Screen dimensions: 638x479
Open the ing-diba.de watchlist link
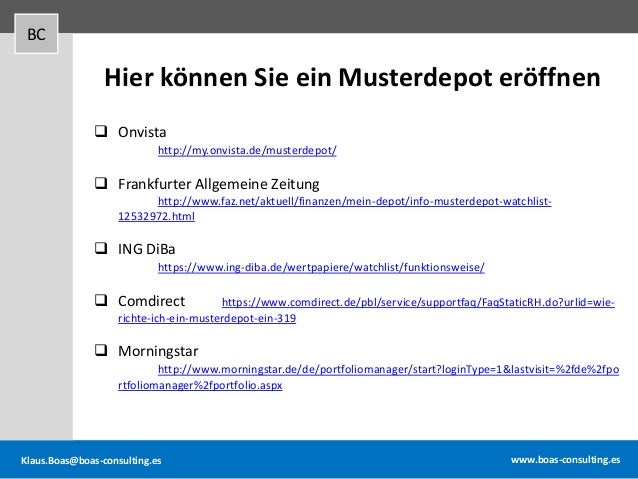pos(321,267)
